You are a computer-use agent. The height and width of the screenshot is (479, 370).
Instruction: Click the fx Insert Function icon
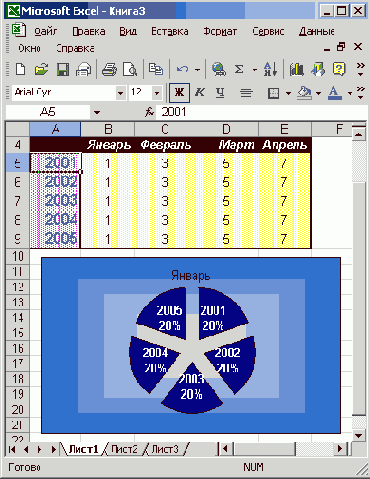tap(149, 112)
